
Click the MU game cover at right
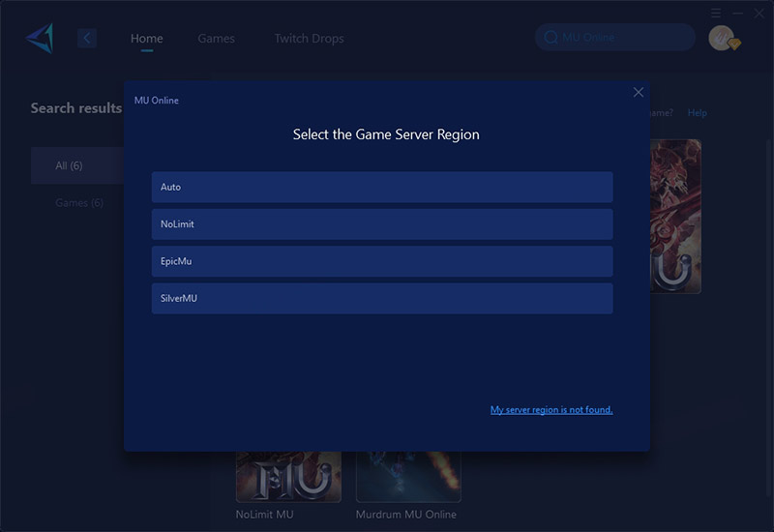(x=675, y=217)
